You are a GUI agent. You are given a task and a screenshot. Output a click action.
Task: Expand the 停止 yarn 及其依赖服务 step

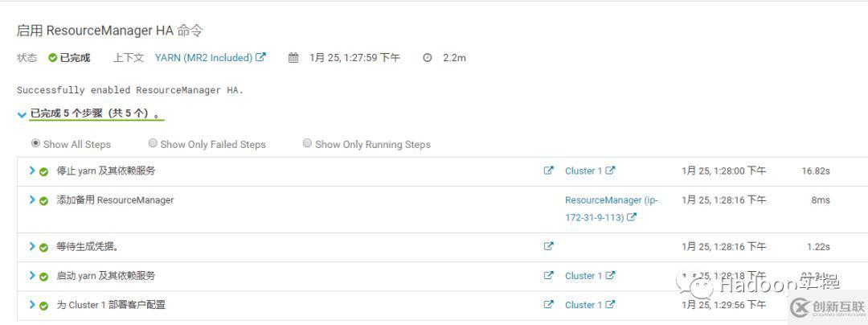(x=32, y=171)
